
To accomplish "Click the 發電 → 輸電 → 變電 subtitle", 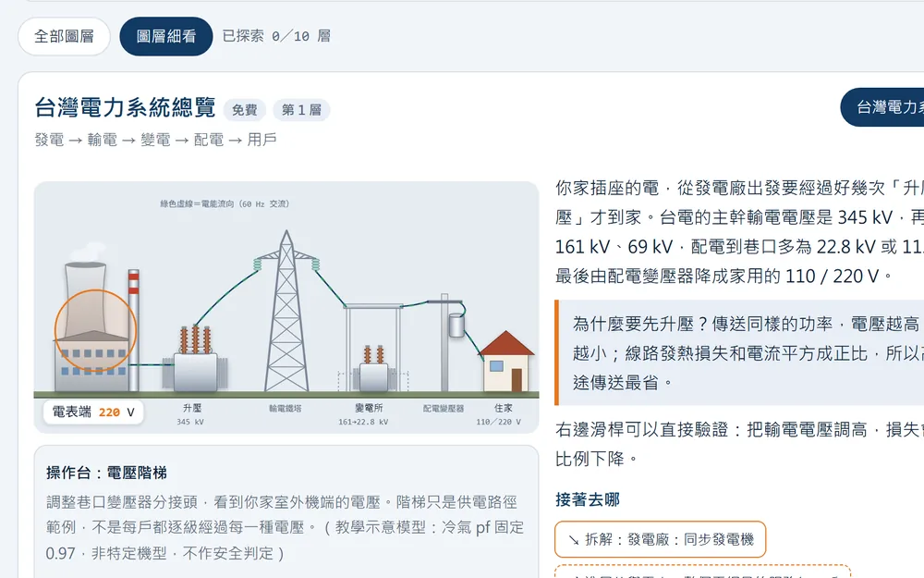I will 155,140.
